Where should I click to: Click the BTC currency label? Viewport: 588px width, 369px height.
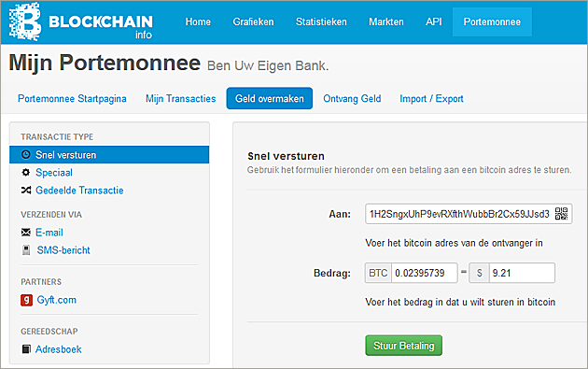pos(378,273)
